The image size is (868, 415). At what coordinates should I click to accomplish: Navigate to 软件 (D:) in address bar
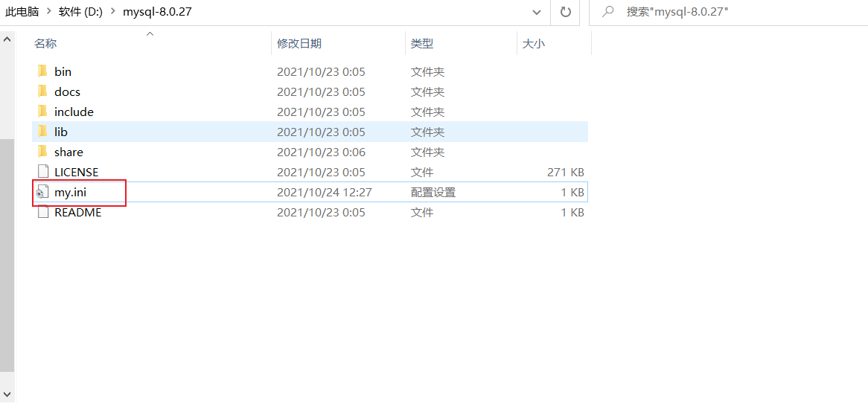80,12
